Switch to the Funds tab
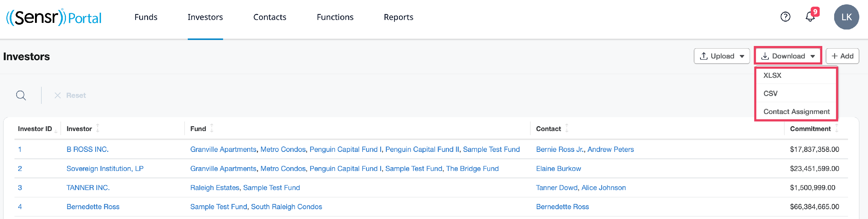 tap(146, 17)
